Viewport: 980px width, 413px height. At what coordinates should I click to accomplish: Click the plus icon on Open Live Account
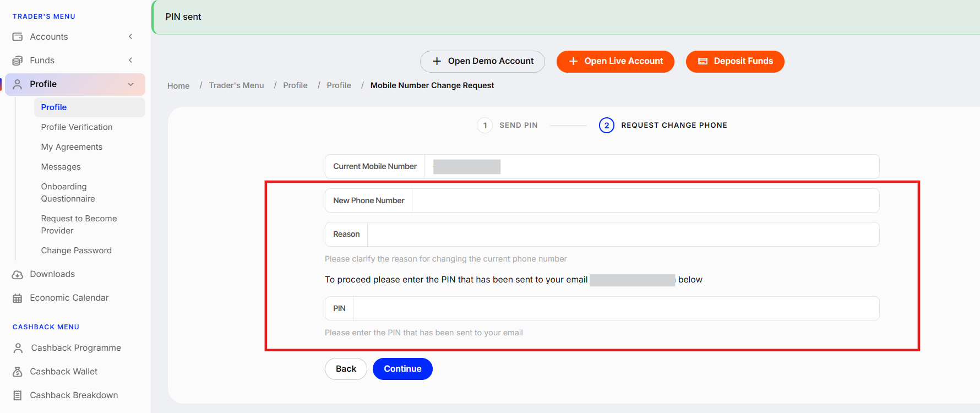point(573,61)
